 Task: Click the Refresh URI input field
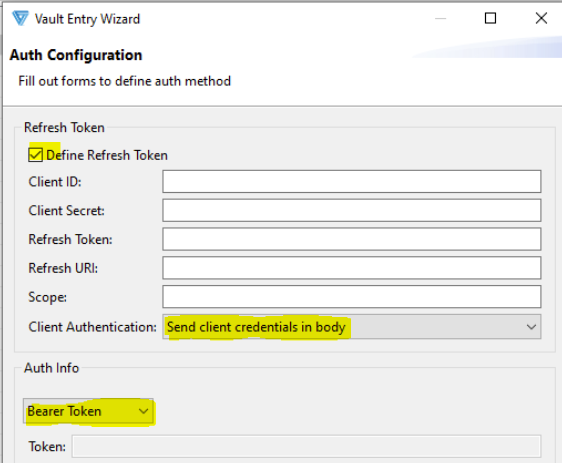point(352,268)
